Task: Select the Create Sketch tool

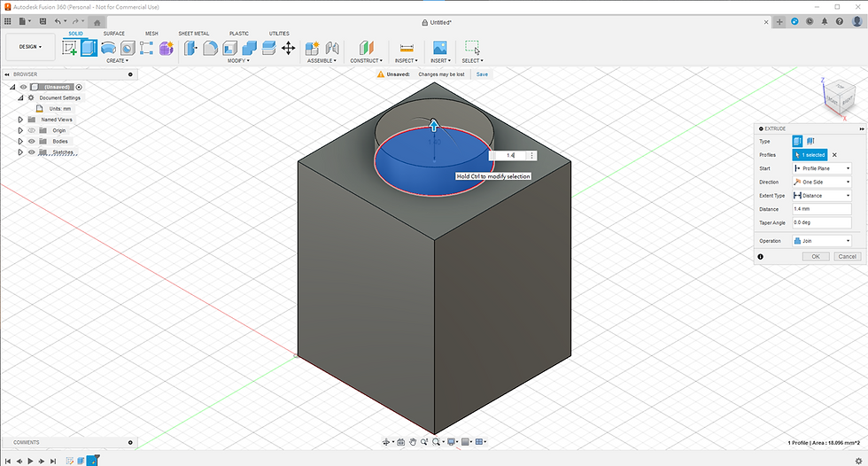Action: 70,48
